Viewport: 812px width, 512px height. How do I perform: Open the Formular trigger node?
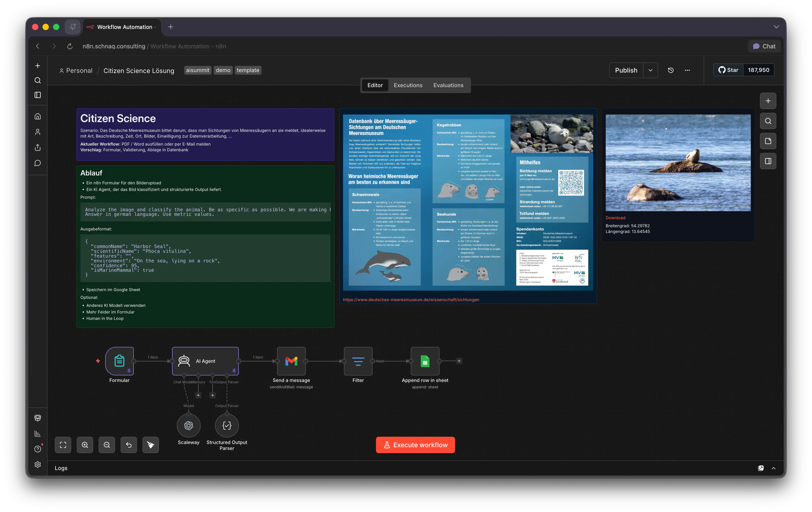(119, 361)
